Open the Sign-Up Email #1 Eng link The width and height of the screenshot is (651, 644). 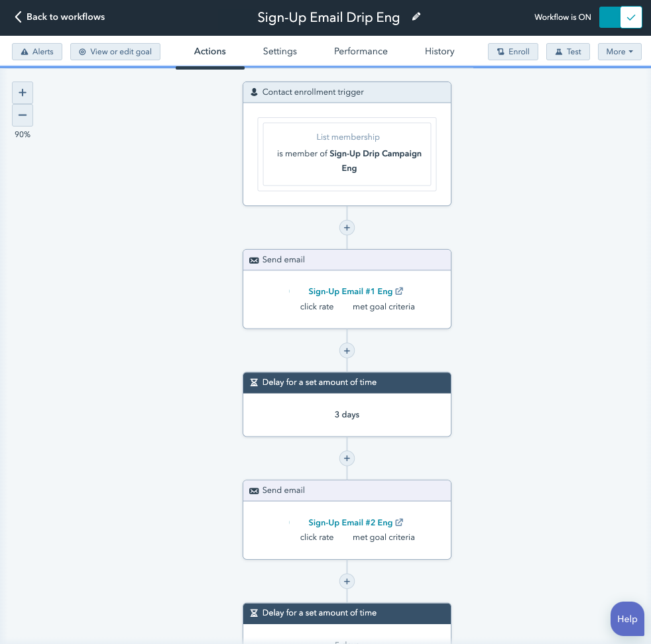click(350, 292)
